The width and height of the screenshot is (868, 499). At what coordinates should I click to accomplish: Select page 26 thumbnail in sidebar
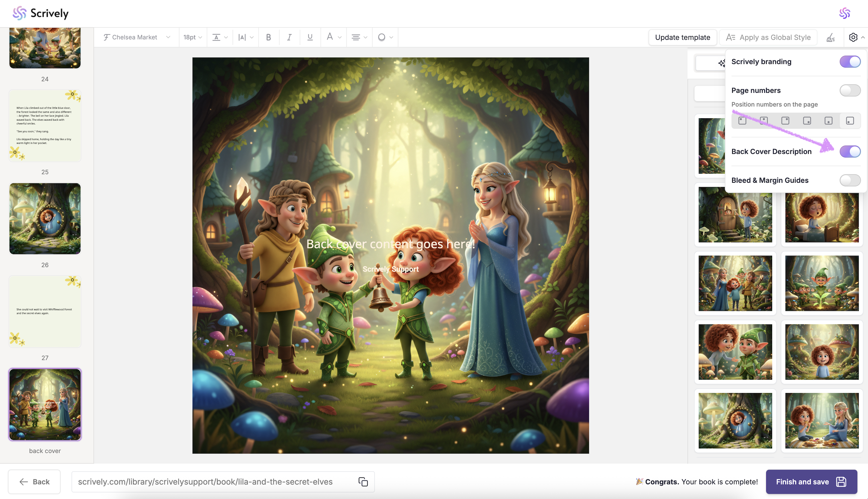45,219
